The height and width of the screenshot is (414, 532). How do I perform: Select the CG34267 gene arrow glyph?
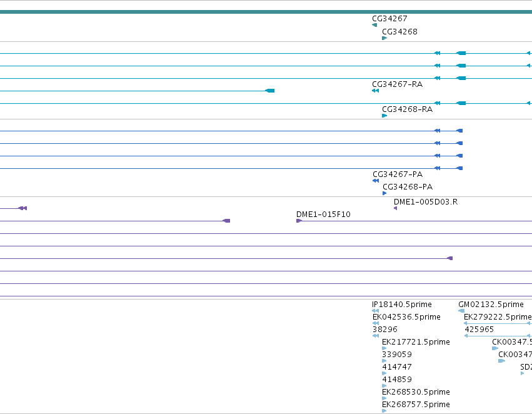pos(374,25)
